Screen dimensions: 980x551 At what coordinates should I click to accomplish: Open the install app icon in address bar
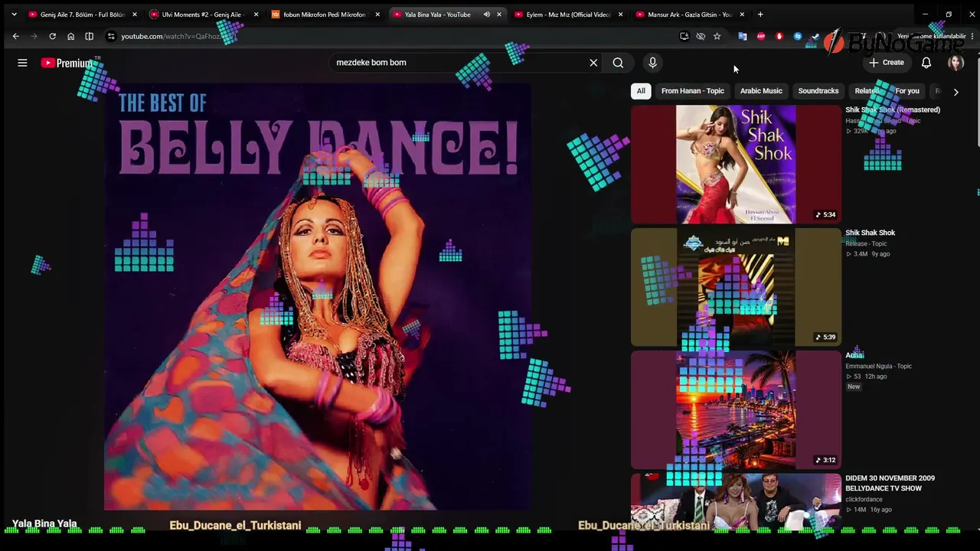click(x=684, y=36)
